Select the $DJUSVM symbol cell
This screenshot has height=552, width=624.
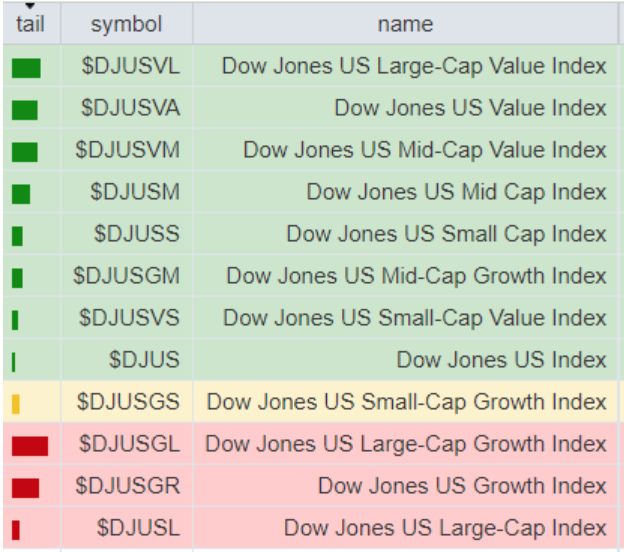[x=128, y=150]
